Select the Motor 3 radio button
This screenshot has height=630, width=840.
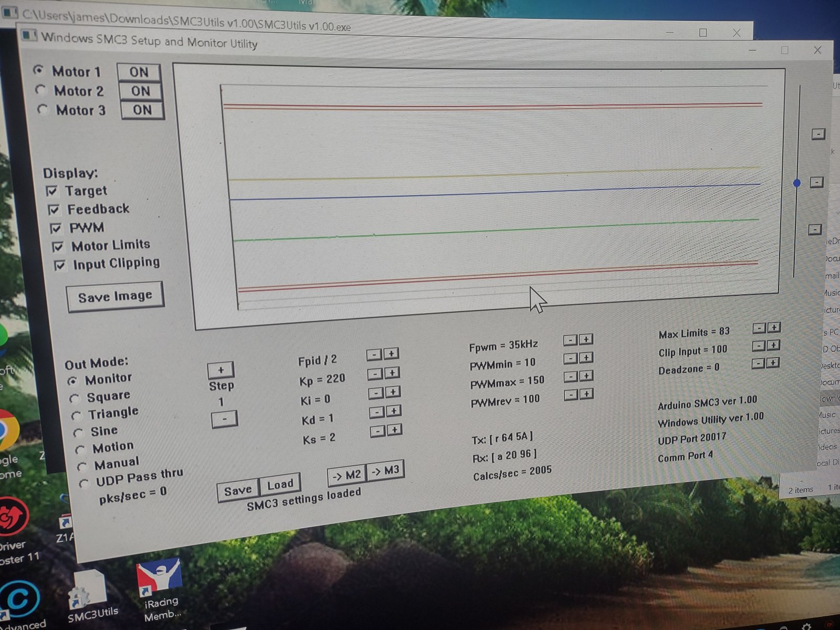(x=43, y=109)
